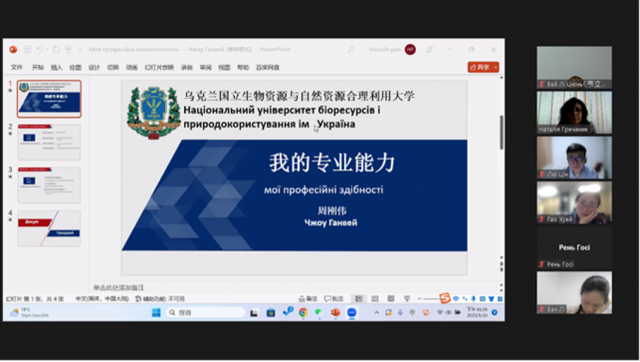
Task: Open Zoom app icon on the taskbar
Action: (x=352, y=313)
